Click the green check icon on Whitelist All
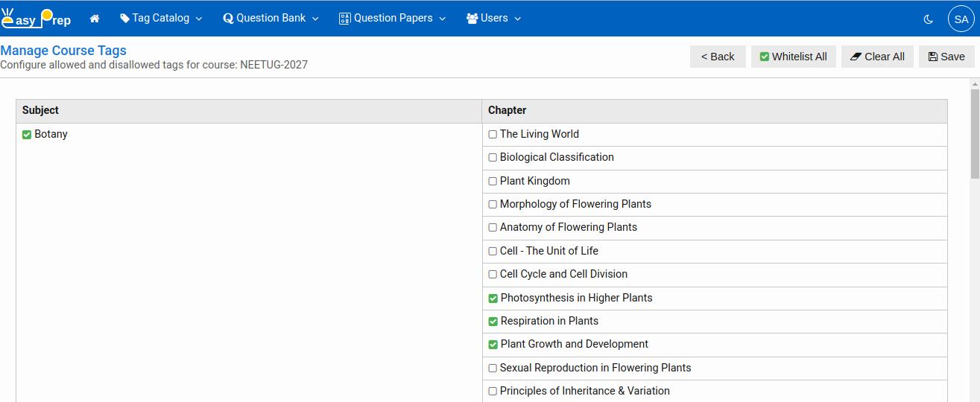 click(x=765, y=57)
